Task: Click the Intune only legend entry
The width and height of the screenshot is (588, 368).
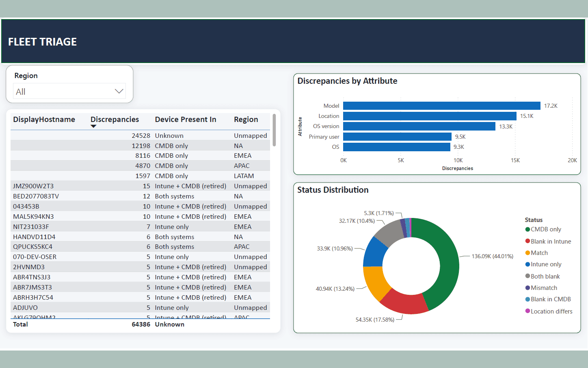Action: click(543, 264)
